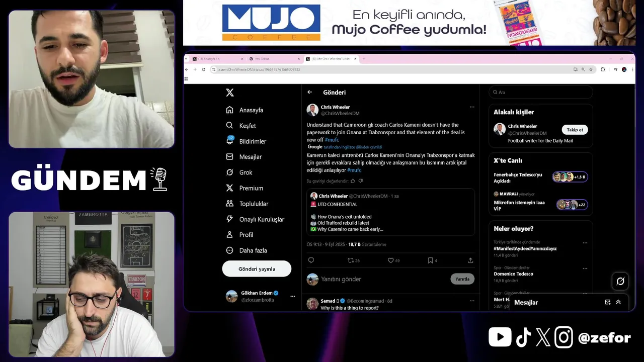Open the browser profile avatar
Screen dimensions: 644x362
coord(624,69)
